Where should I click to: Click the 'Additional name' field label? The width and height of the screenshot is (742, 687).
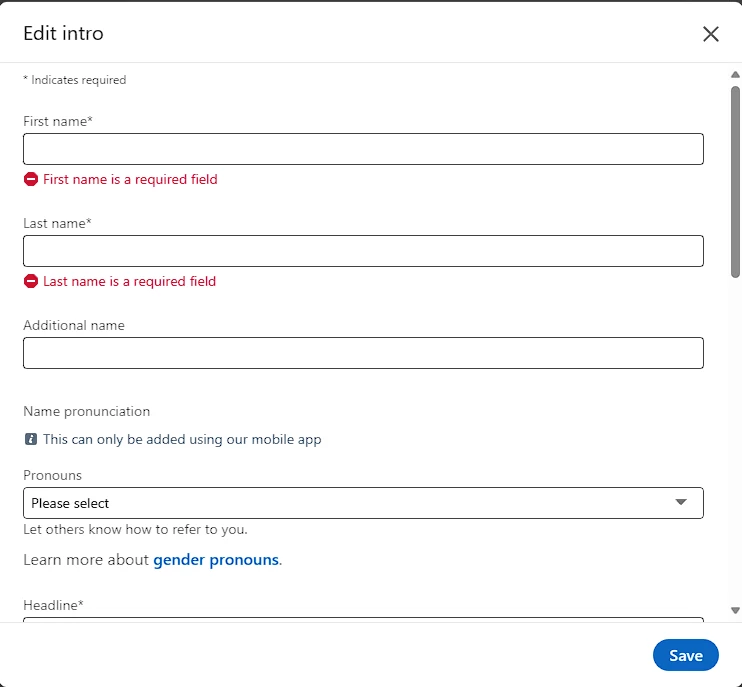tap(74, 325)
